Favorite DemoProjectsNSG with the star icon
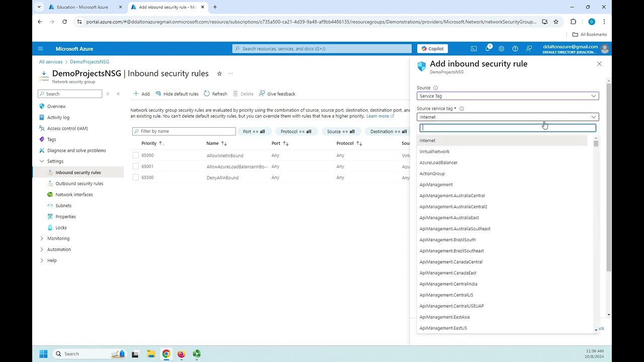This screenshot has height=362, width=644. [x=219, y=73]
